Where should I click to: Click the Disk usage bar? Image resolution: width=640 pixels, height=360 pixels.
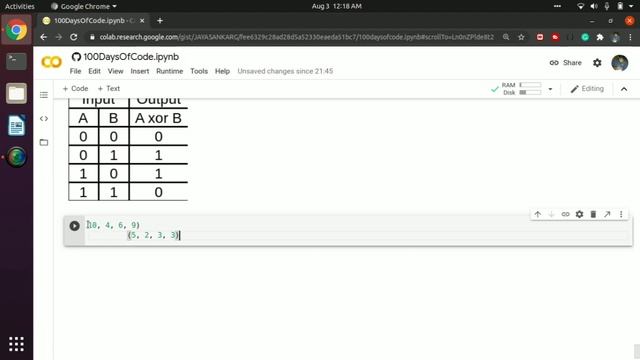pyautogui.click(x=530, y=93)
